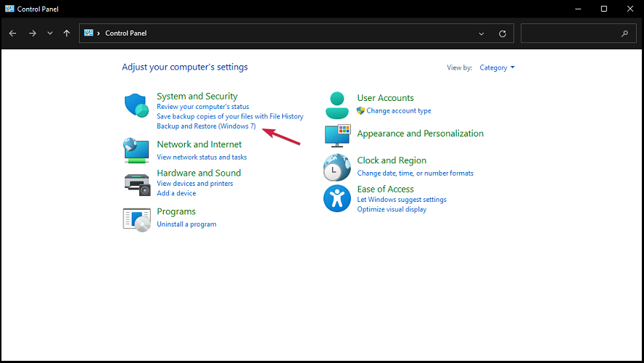The height and width of the screenshot is (363, 644).
Task: Click the Add a device link
Action: point(176,193)
